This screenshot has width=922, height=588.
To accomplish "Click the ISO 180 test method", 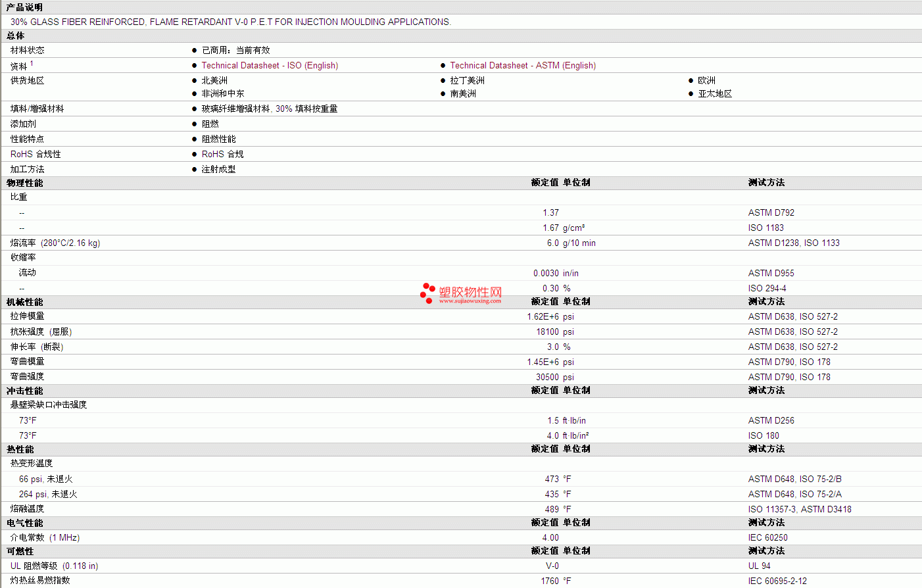I will pyautogui.click(x=764, y=435).
